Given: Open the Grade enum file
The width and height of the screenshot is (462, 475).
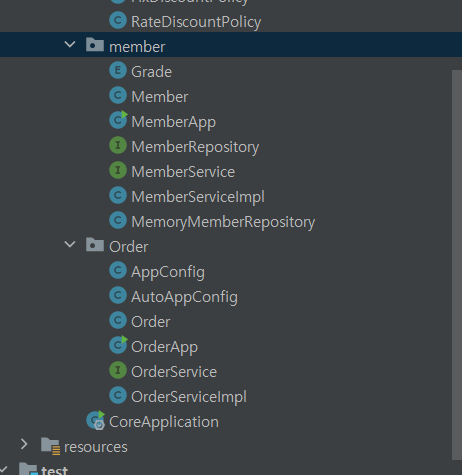Looking at the screenshot, I should (151, 72).
